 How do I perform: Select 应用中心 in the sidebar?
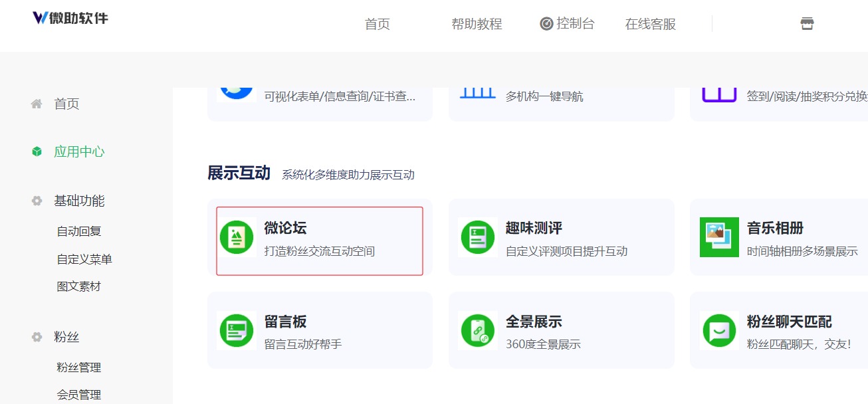[x=79, y=151]
